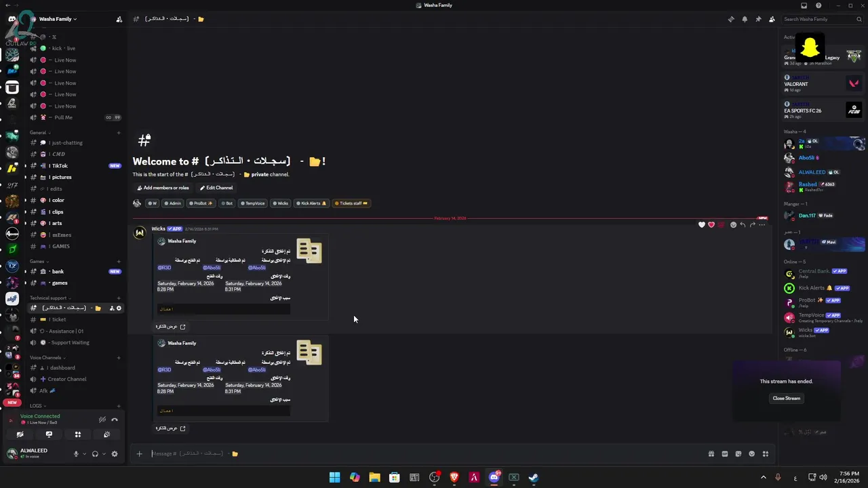The width and height of the screenshot is (868, 488).
Task: Click the plus attach button in message bar
Action: [140, 453]
